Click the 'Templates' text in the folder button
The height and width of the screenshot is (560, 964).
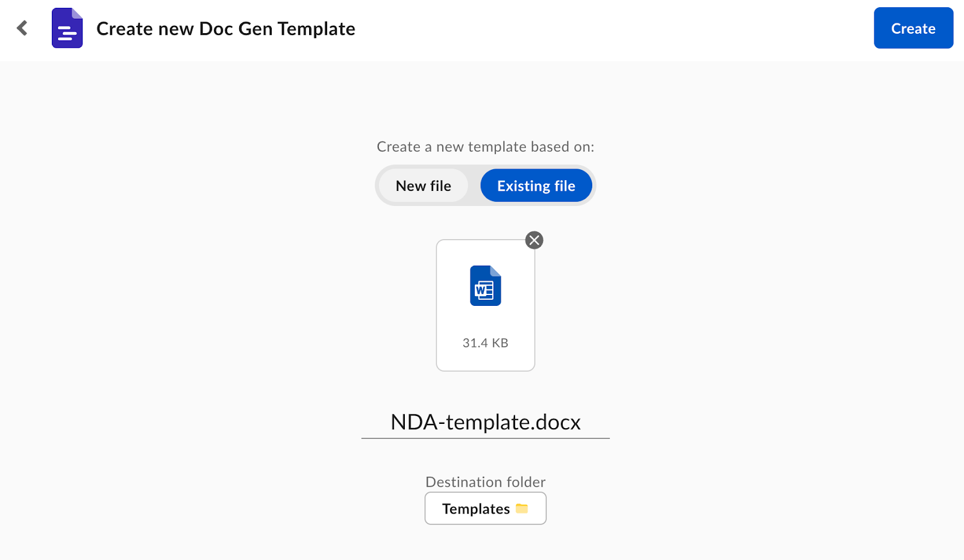475,509
